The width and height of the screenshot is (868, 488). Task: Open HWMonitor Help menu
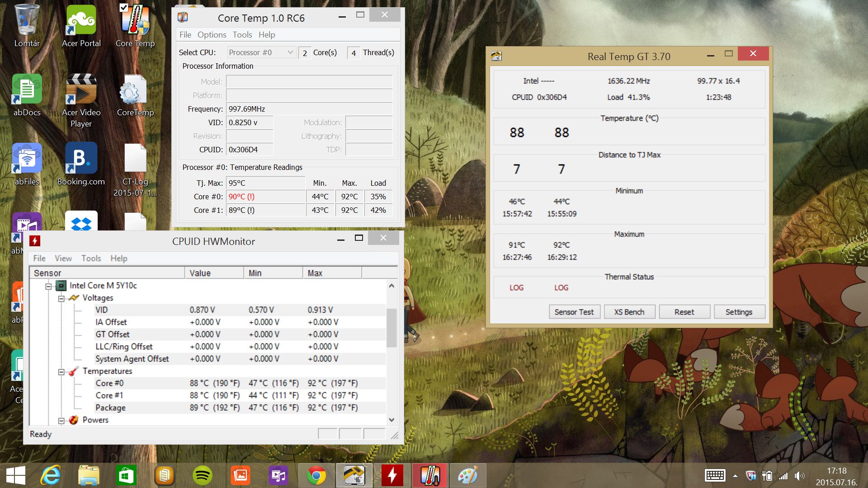[119, 258]
